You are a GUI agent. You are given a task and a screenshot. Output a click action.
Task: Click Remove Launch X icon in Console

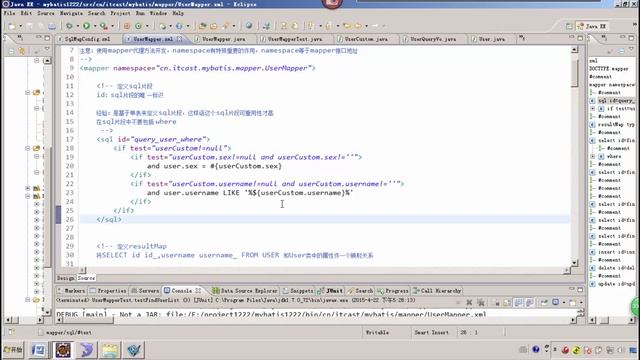[469, 302]
